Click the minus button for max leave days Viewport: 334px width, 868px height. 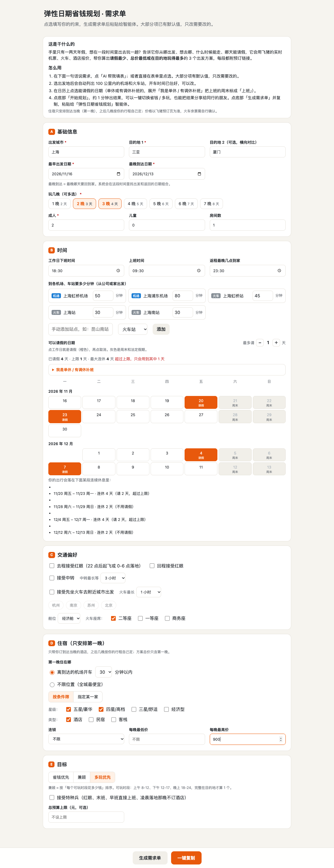pos(260,343)
